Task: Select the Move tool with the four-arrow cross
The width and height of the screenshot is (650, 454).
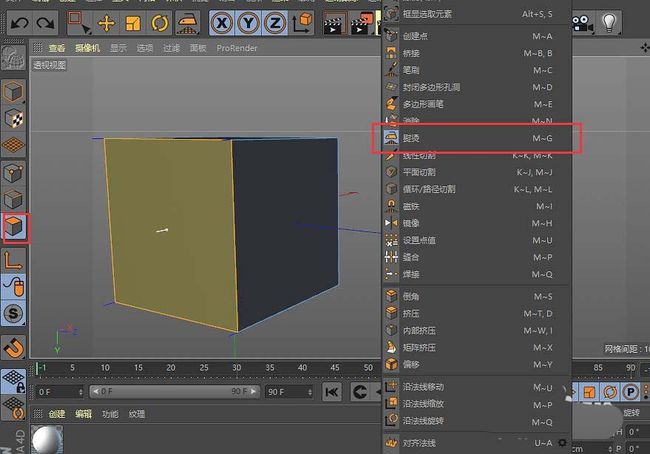Action: pos(106,23)
